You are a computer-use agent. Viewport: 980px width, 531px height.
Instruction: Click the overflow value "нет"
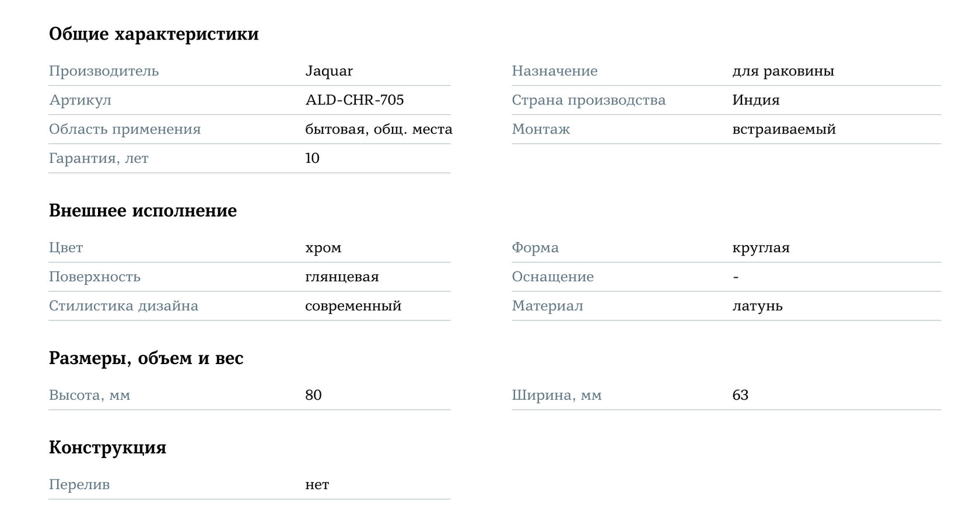pyautogui.click(x=317, y=485)
